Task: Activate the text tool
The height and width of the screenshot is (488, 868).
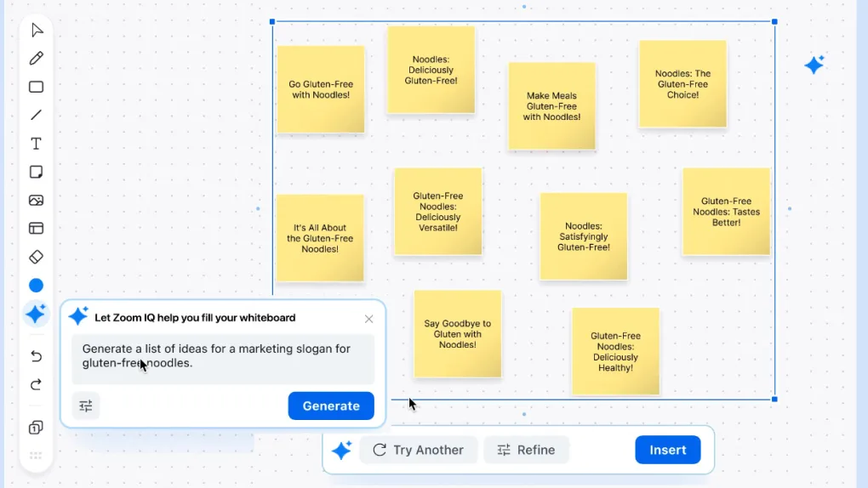Action: (37, 144)
